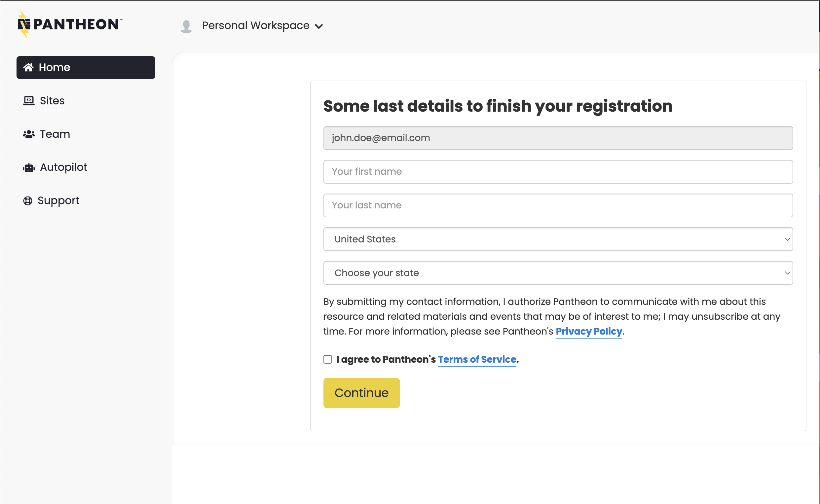Image resolution: width=820 pixels, height=504 pixels.
Task: Open Pantheon's Privacy Policy link
Action: (589, 331)
